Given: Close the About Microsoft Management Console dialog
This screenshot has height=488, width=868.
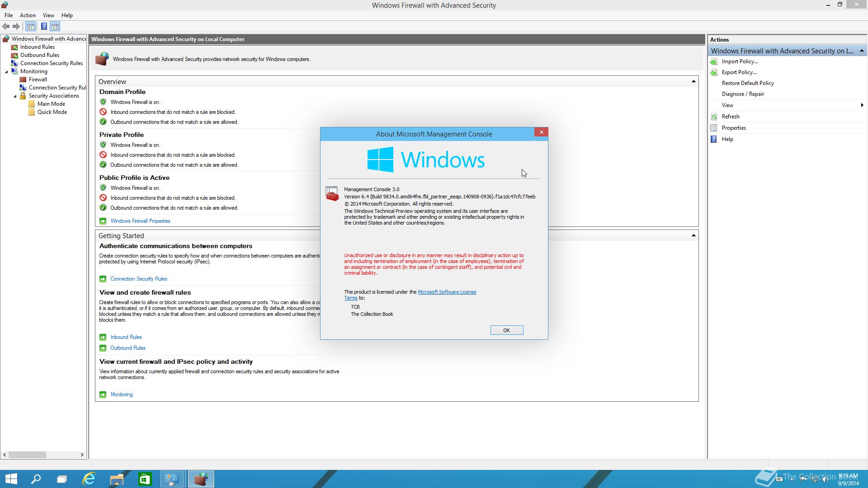Looking at the screenshot, I should (x=541, y=132).
